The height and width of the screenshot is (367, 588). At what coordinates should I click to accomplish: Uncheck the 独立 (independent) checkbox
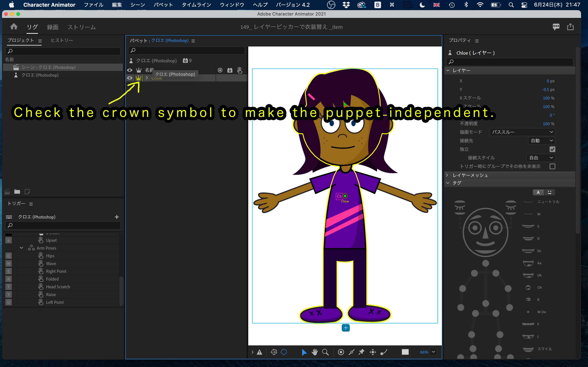pos(552,149)
